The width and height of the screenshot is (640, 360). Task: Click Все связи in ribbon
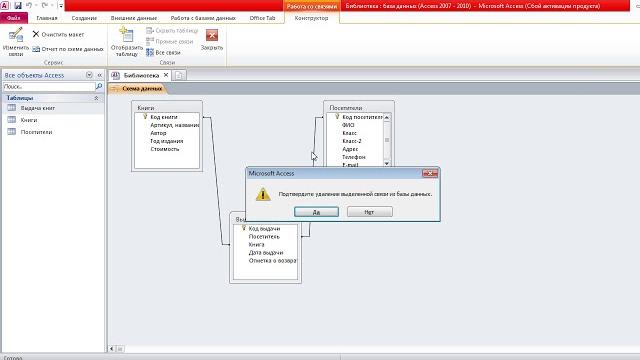tap(163, 53)
